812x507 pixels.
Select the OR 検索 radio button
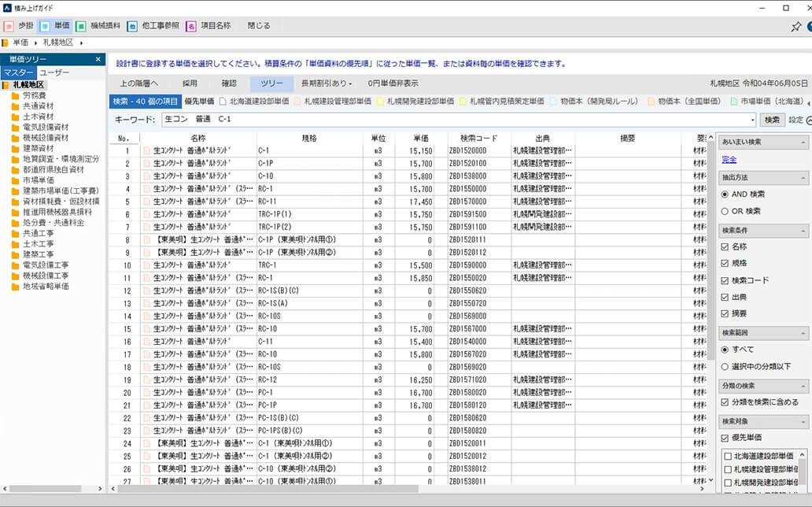click(x=725, y=212)
